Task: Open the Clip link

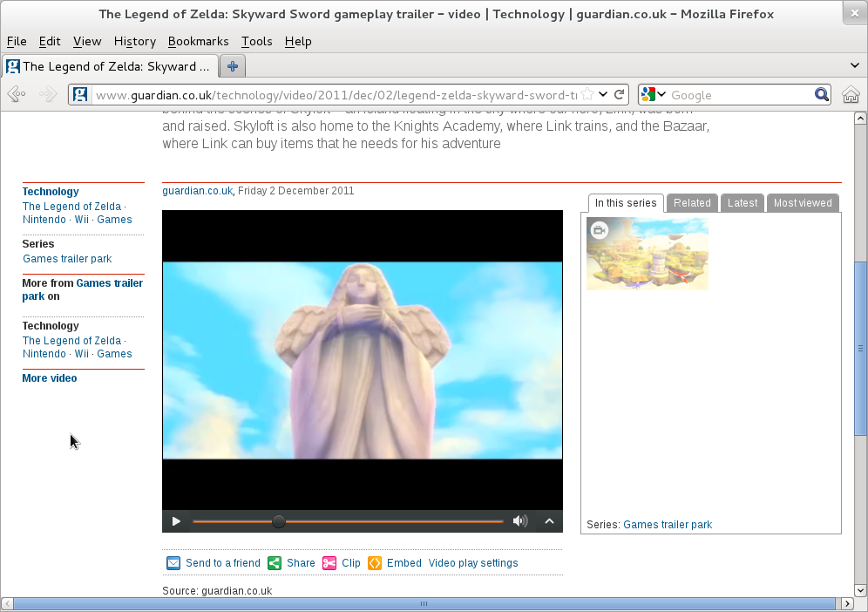Action: pyautogui.click(x=351, y=562)
